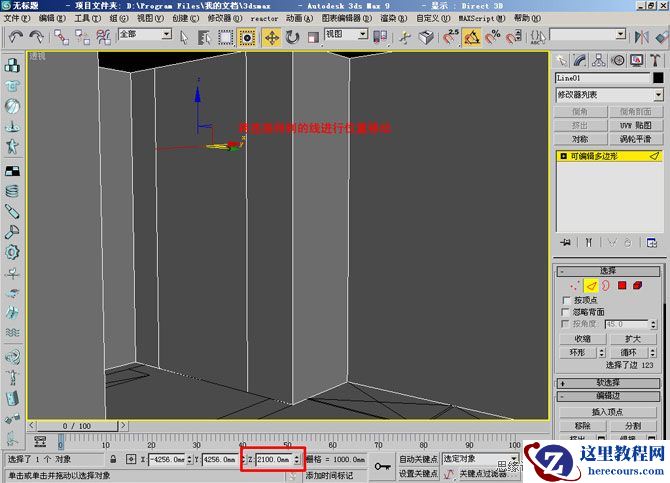
Task: Open the 编辑 menu
Action: coord(52,18)
